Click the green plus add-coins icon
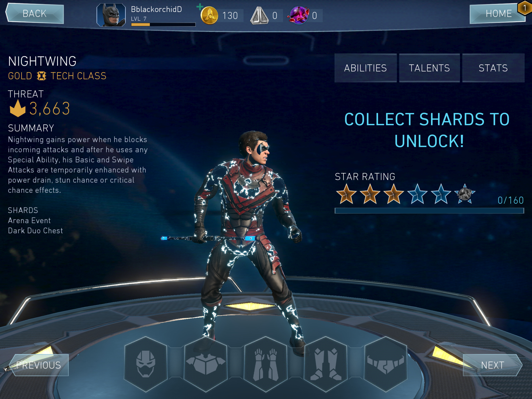The image size is (532, 399). pyautogui.click(x=200, y=7)
